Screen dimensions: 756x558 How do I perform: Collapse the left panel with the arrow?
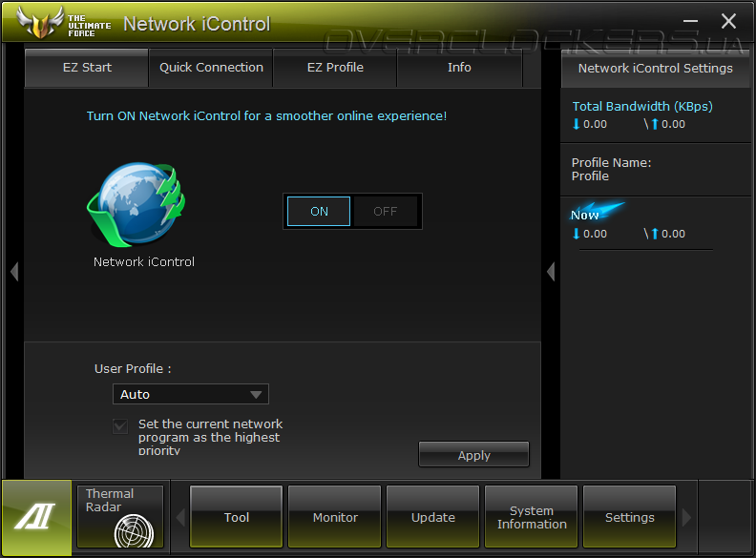coord(14,271)
